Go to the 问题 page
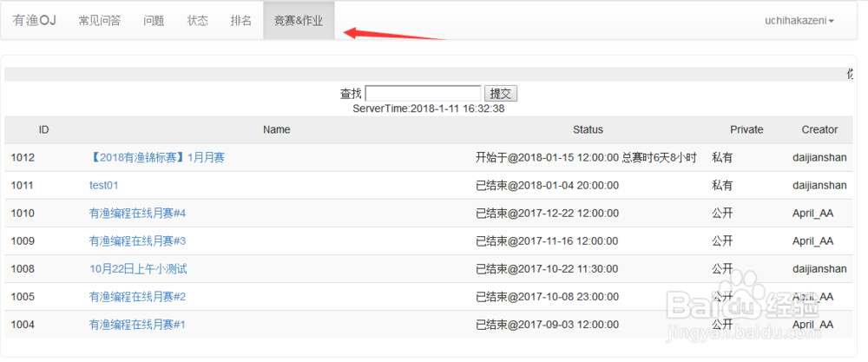Viewport: 868px width, 362px height. click(x=154, y=21)
